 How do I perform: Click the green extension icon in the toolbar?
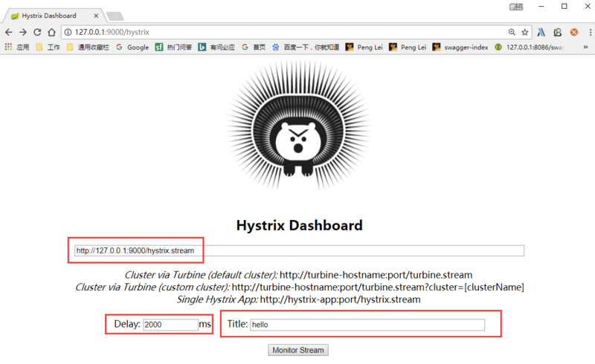(557, 32)
